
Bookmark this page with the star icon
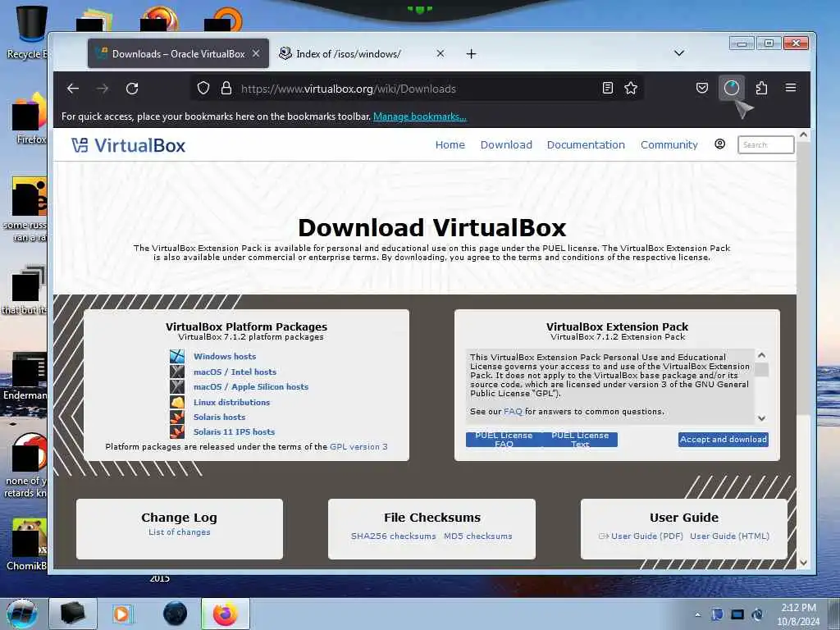(x=631, y=88)
